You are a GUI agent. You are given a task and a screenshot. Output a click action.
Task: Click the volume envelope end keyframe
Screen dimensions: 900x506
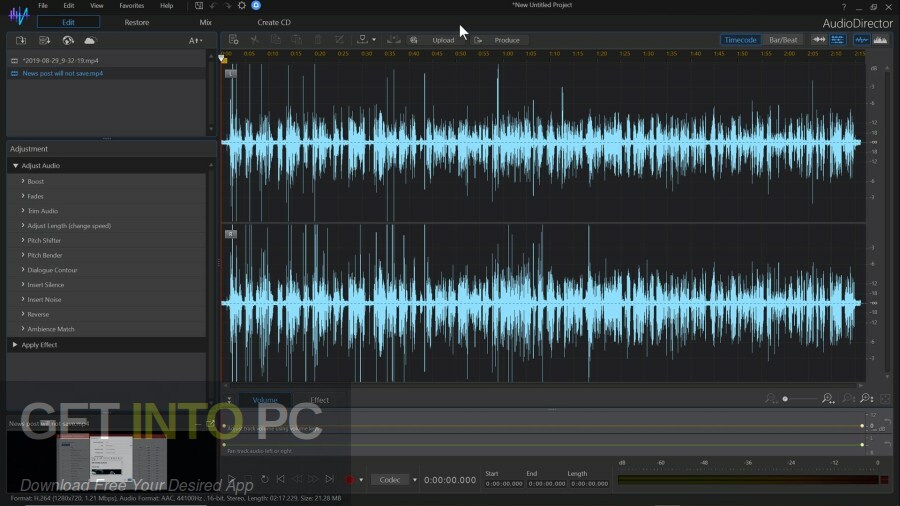coord(862,426)
